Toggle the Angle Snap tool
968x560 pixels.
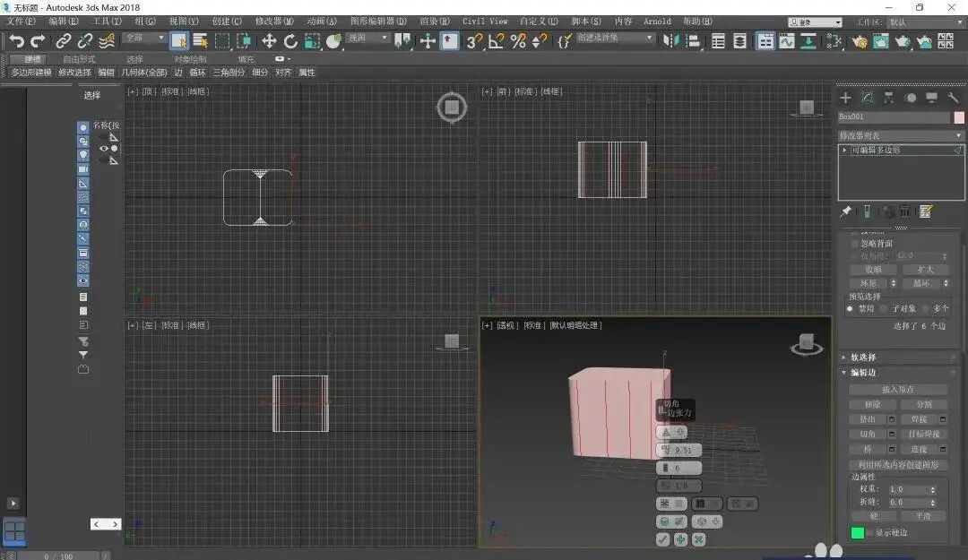pyautogui.click(x=496, y=40)
